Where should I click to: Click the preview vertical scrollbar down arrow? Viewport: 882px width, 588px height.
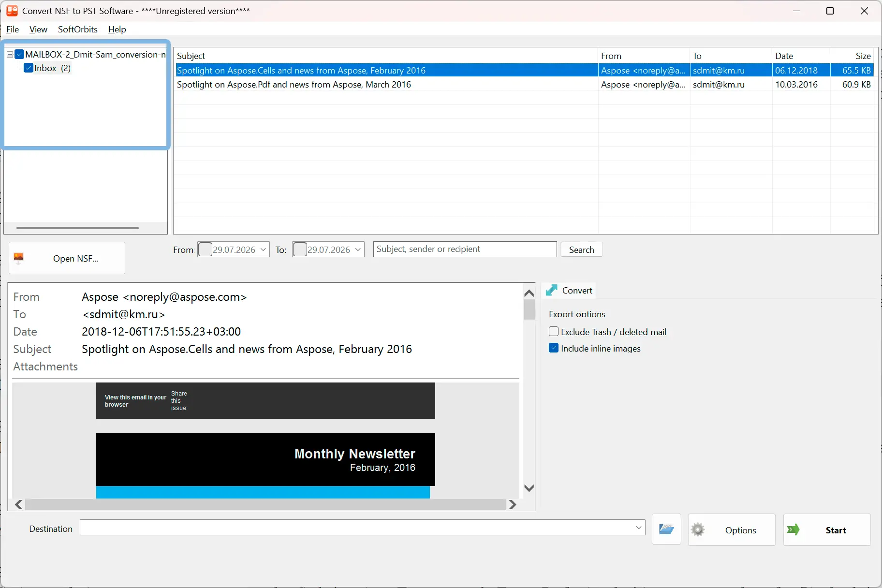click(529, 488)
